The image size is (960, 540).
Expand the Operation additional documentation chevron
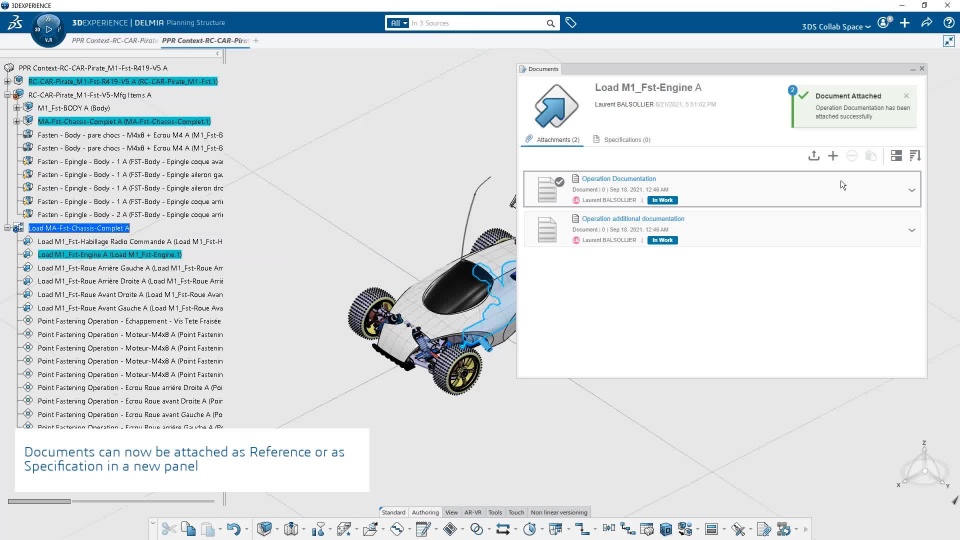tap(912, 230)
